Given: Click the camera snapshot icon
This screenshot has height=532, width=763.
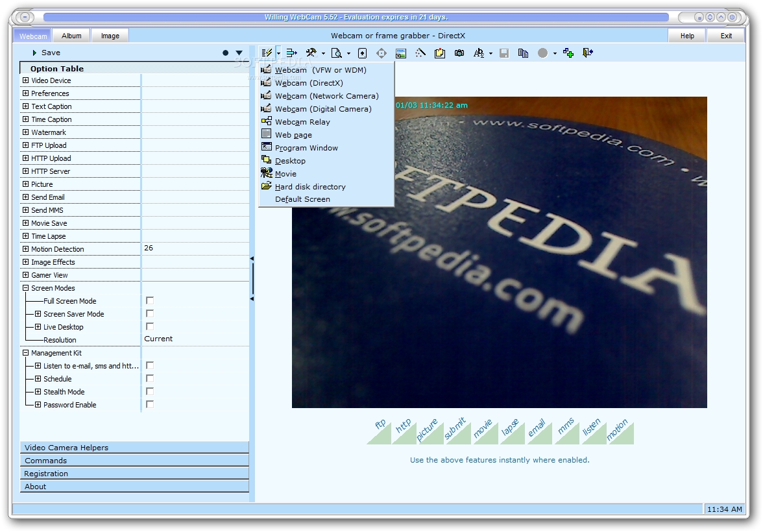Looking at the screenshot, I should tap(459, 53).
